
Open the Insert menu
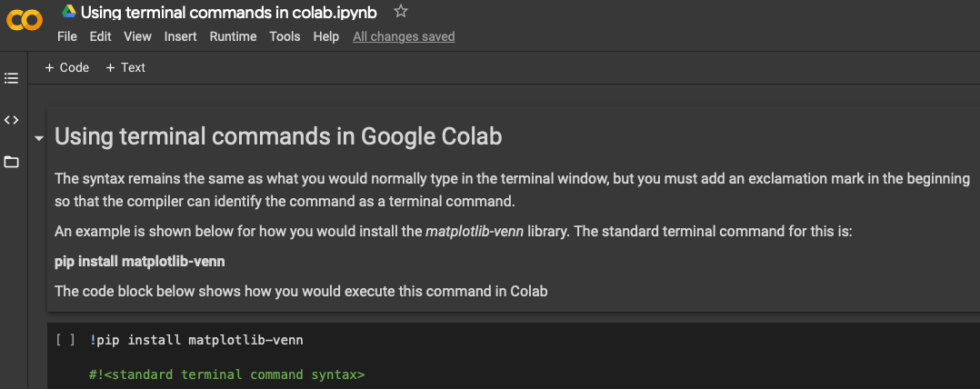coord(181,37)
